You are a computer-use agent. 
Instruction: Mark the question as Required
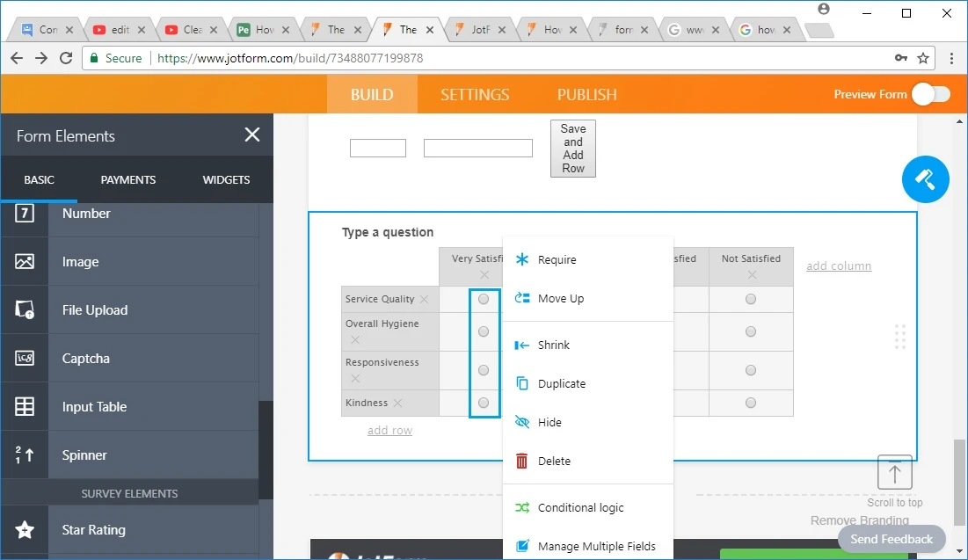tap(555, 259)
